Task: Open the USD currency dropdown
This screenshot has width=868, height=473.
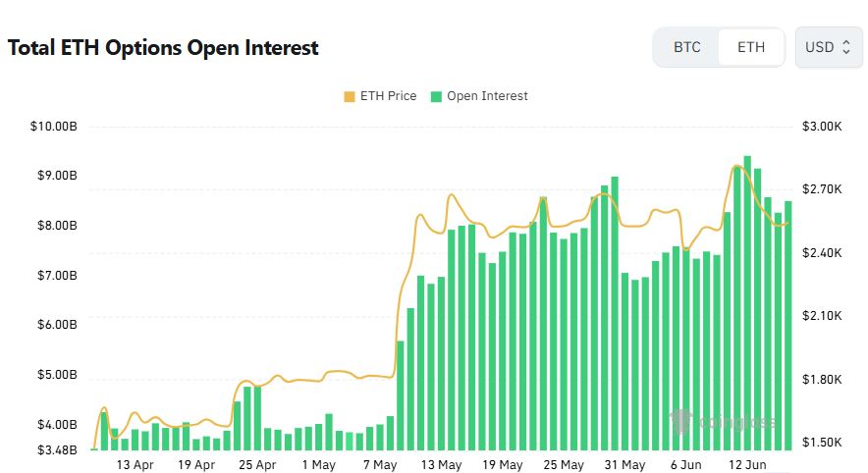Action: coord(828,47)
